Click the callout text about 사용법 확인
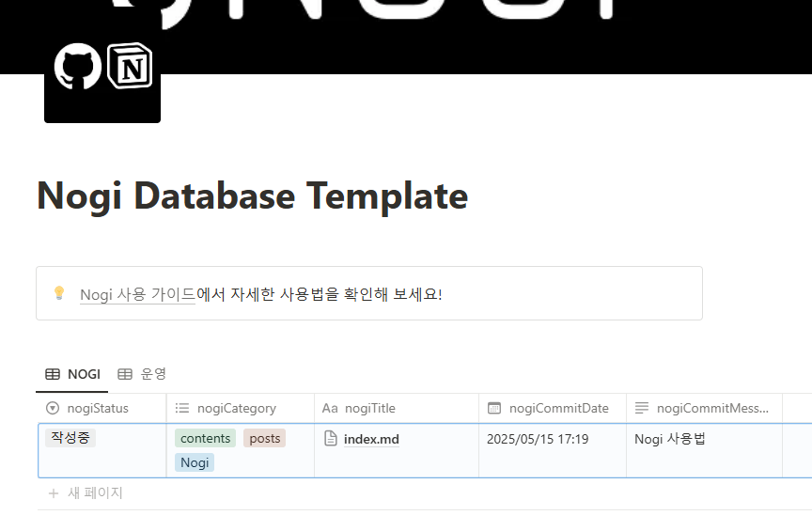812x531 pixels. [319, 294]
